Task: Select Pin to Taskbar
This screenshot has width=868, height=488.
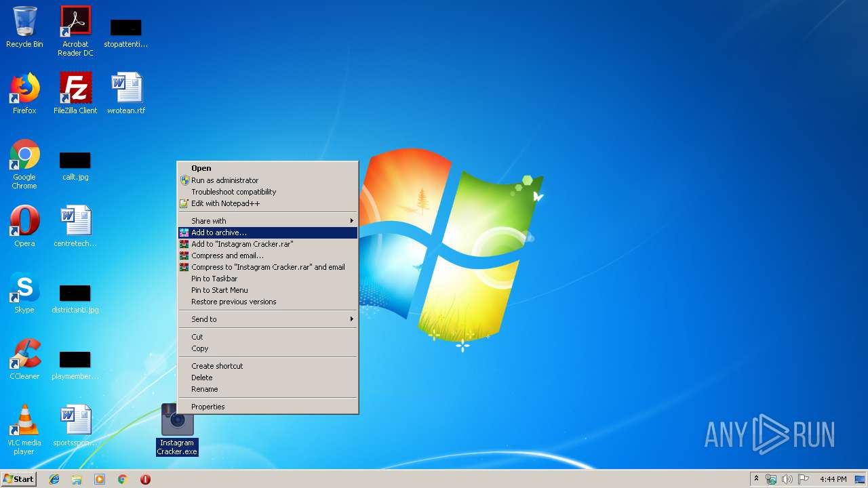Action: (268, 279)
